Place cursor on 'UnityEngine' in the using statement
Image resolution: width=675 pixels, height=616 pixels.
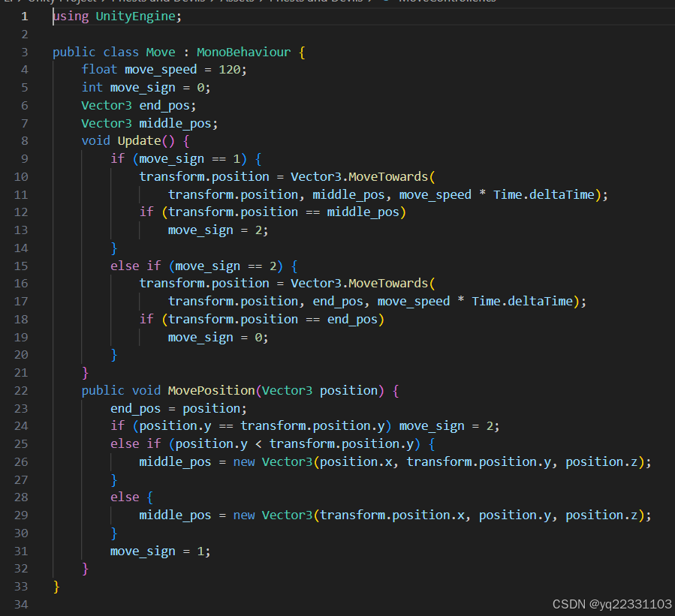(x=136, y=17)
